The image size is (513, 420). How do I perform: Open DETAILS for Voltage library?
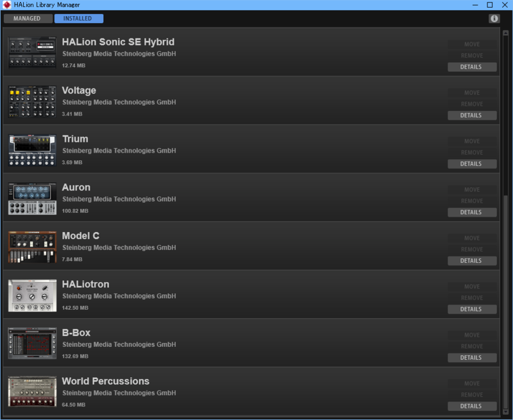click(x=472, y=115)
